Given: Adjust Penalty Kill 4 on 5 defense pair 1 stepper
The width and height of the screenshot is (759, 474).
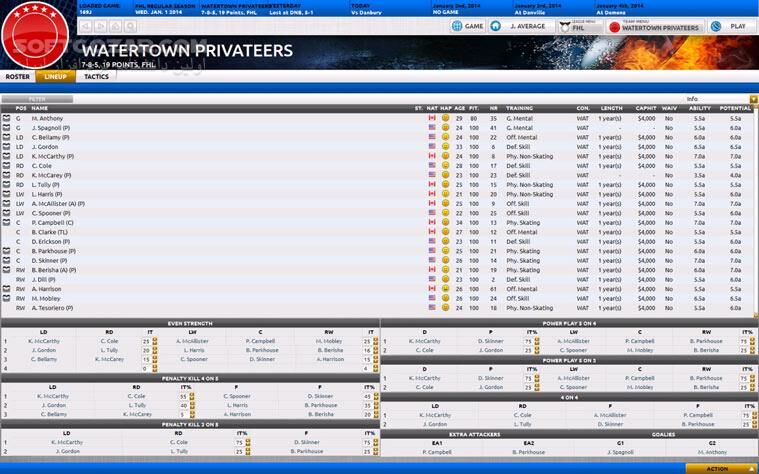Looking at the screenshot, I should pyautogui.click(x=192, y=396).
